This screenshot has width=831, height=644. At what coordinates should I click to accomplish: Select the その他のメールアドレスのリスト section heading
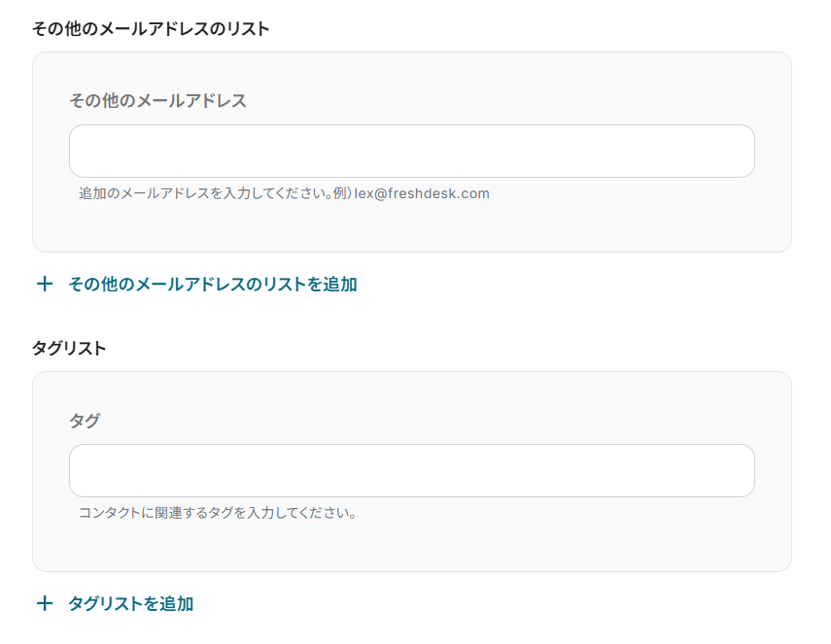click(151, 28)
